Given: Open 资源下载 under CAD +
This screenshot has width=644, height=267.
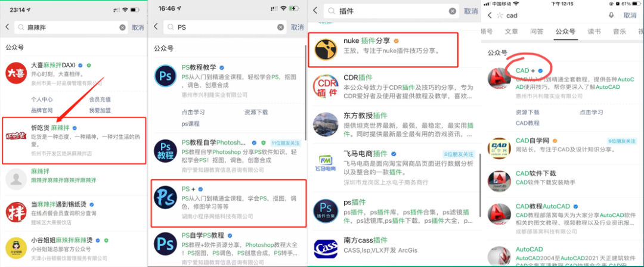Looking at the screenshot, I should [x=528, y=112].
